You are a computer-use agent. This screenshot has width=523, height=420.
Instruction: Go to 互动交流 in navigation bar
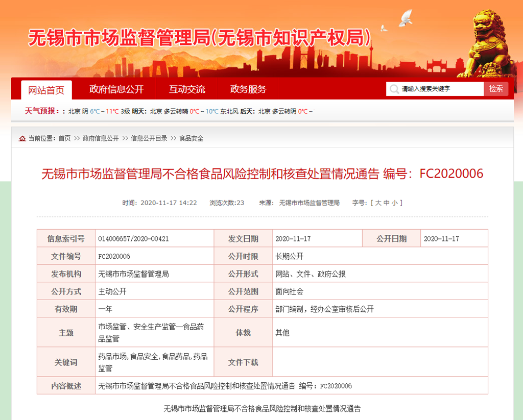coord(187,89)
